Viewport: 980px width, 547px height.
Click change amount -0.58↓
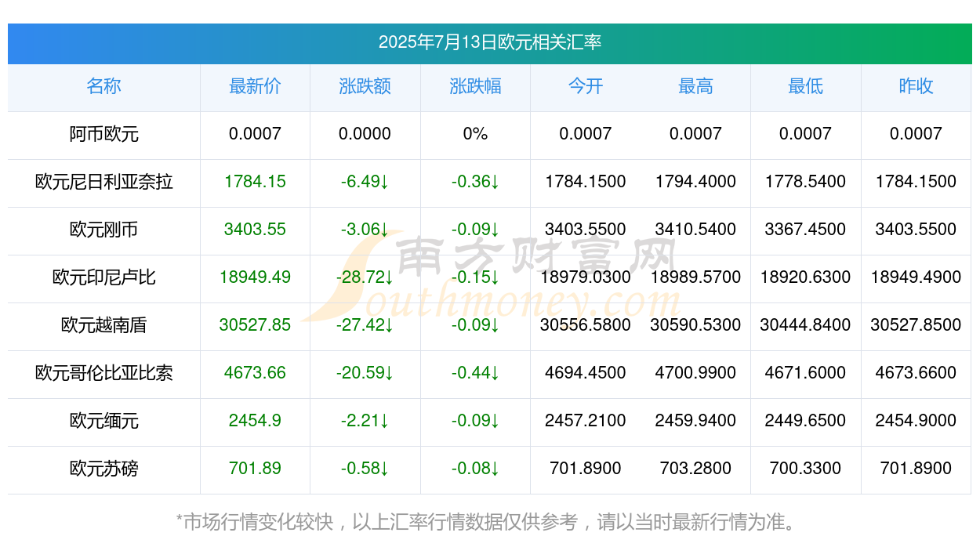pyautogui.click(x=365, y=469)
